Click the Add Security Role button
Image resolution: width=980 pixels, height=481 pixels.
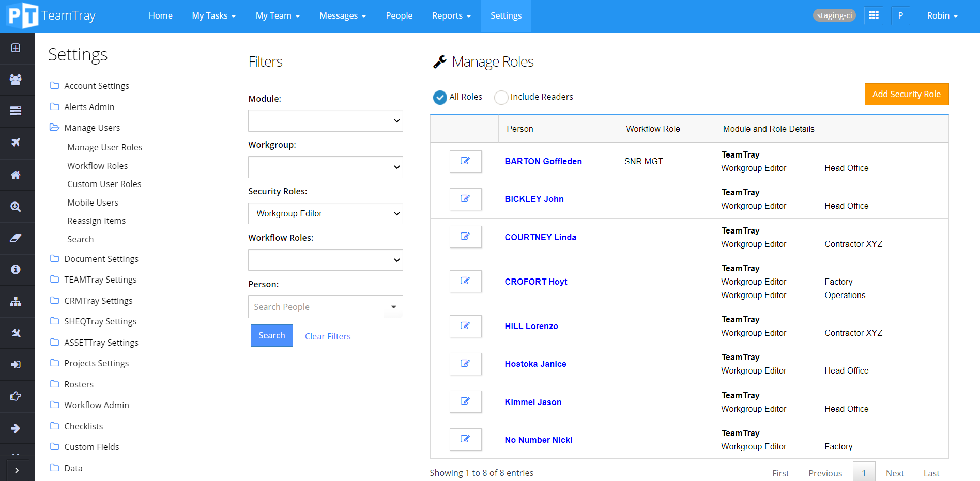coord(907,94)
